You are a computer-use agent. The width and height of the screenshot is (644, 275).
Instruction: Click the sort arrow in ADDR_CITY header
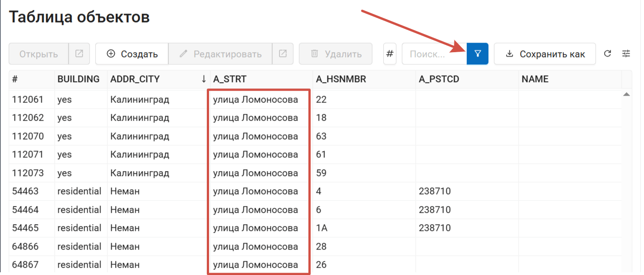point(204,79)
